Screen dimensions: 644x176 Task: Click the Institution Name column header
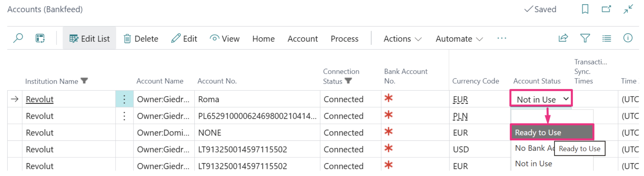point(52,81)
